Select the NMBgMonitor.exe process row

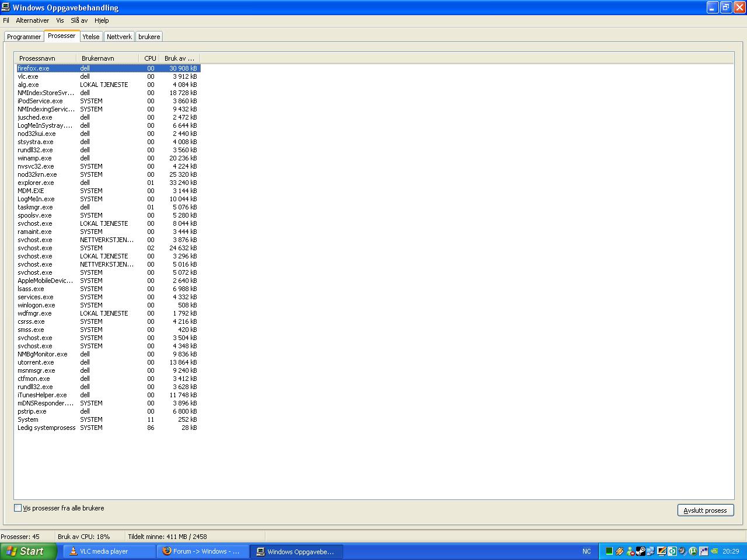coord(109,354)
